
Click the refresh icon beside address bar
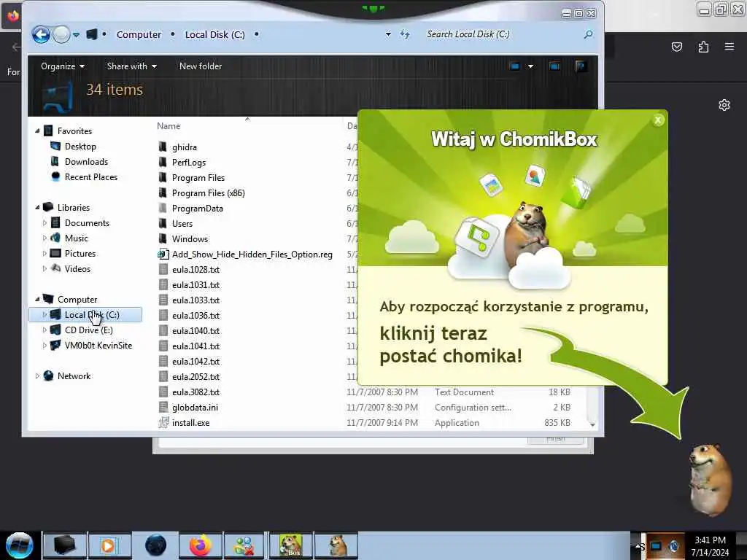click(405, 34)
